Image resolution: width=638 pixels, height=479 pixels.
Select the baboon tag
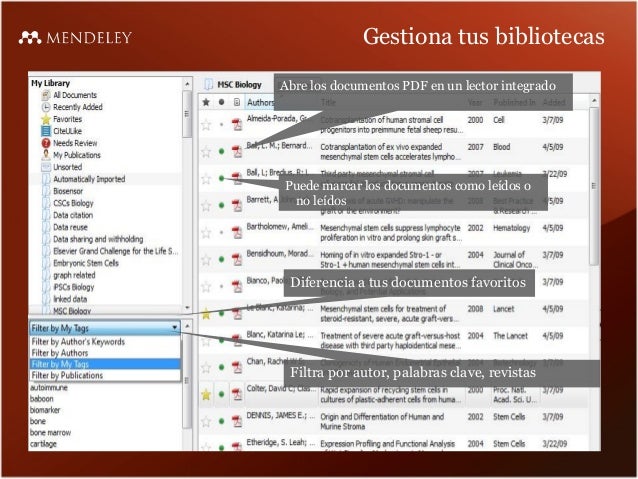pyautogui.click(x=42, y=399)
